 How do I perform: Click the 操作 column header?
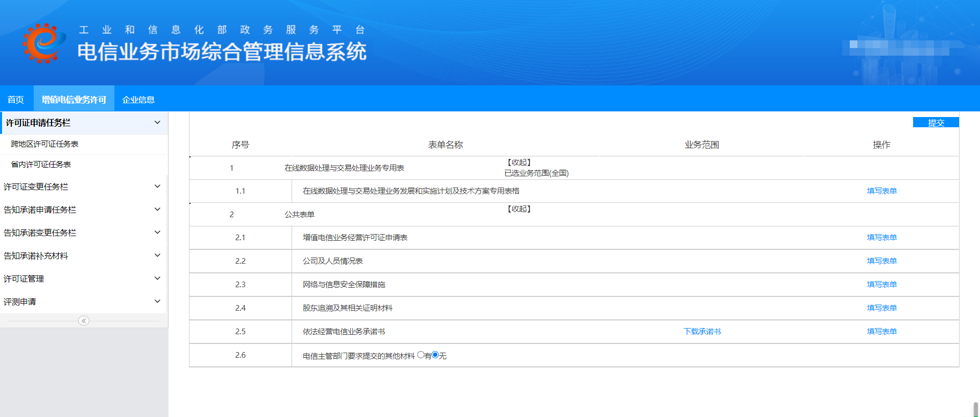click(881, 145)
